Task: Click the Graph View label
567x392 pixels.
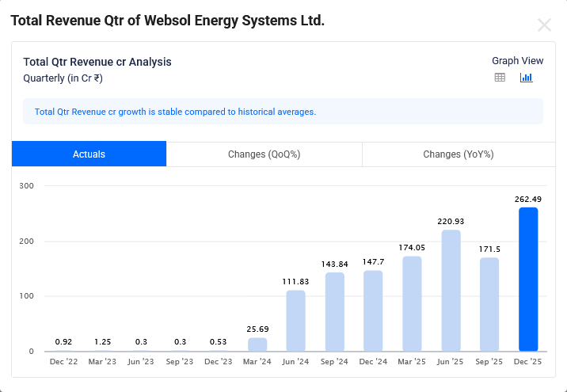Action: pyautogui.click(x=517, y=61)
